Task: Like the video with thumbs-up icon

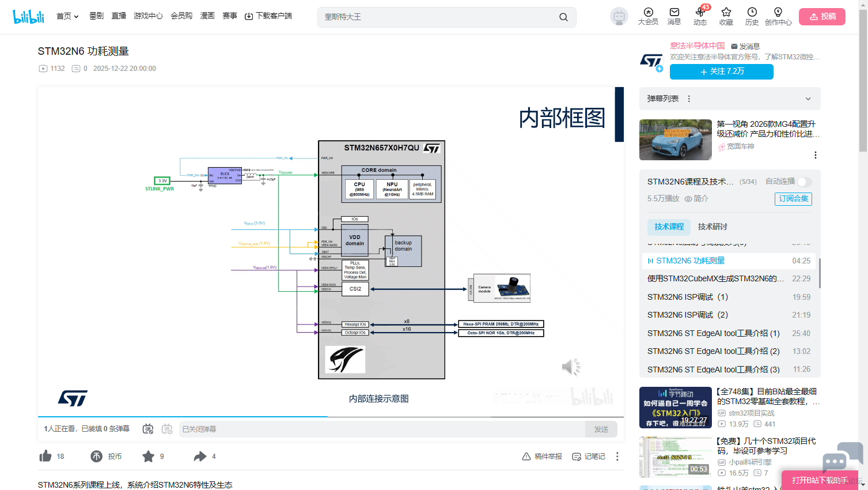Action: pyautogui.click(x=46, y=457)
